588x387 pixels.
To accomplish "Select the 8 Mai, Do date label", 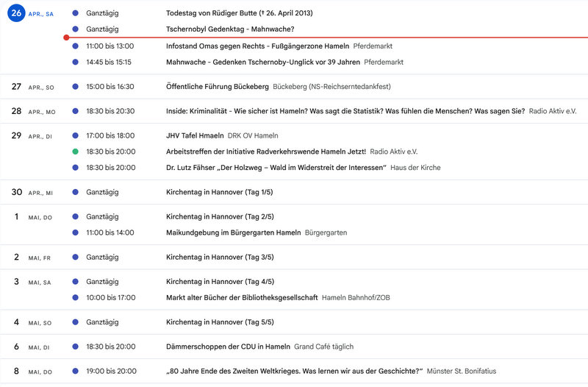I will pos(32,372).
